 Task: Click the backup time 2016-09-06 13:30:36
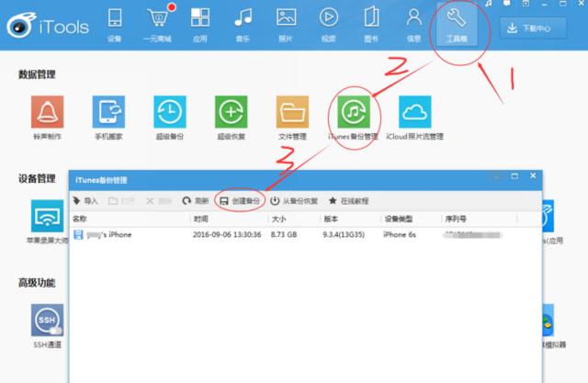point(227,234)
